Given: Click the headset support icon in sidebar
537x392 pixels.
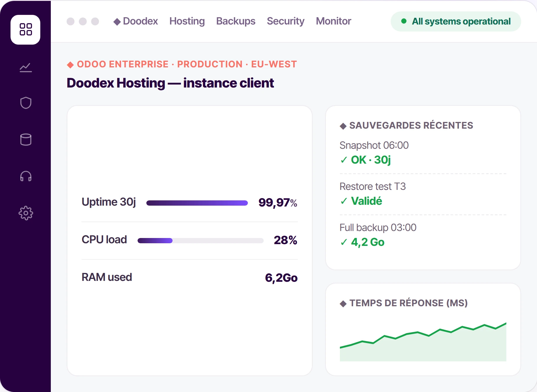Looking at the screenshot, I should (26, 176).
